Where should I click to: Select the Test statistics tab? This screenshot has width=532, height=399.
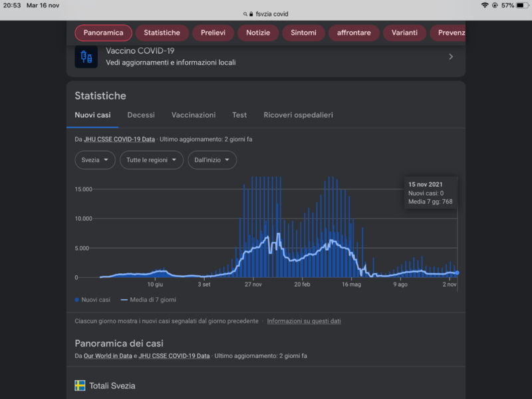239,115
